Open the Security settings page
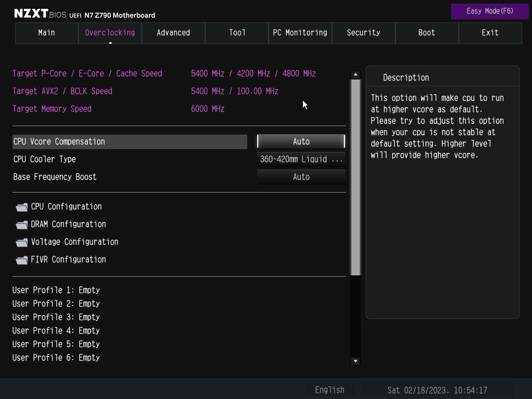This screenshot has width=532, height=399. [363, 33]
